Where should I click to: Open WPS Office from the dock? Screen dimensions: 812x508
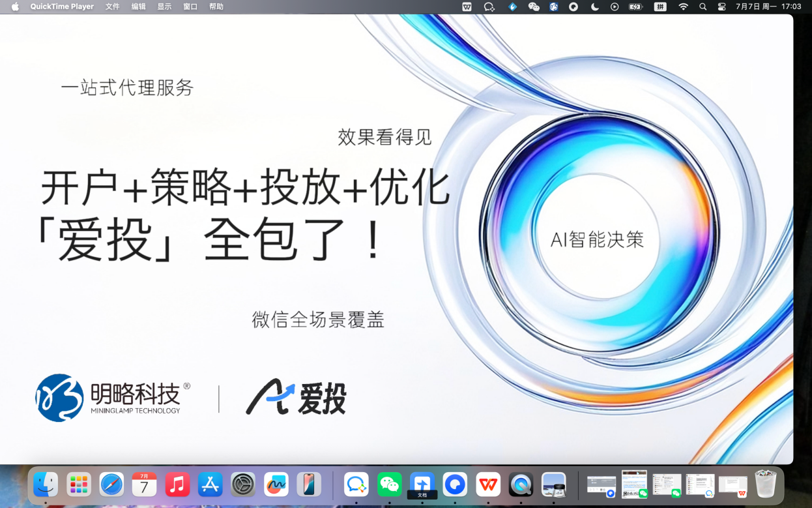488,485
